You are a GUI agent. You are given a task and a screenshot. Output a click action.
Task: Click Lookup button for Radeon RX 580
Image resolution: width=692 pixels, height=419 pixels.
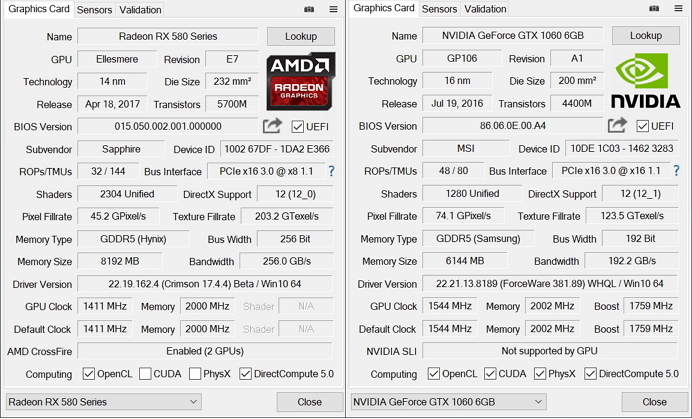pyautogui.click(x=300, y=36)
